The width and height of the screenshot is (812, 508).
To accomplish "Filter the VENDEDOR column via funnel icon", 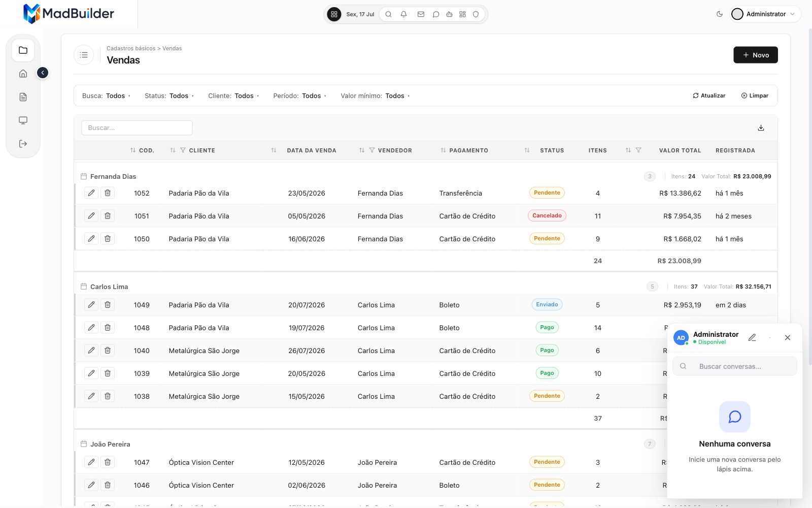I will click(372, 150).
